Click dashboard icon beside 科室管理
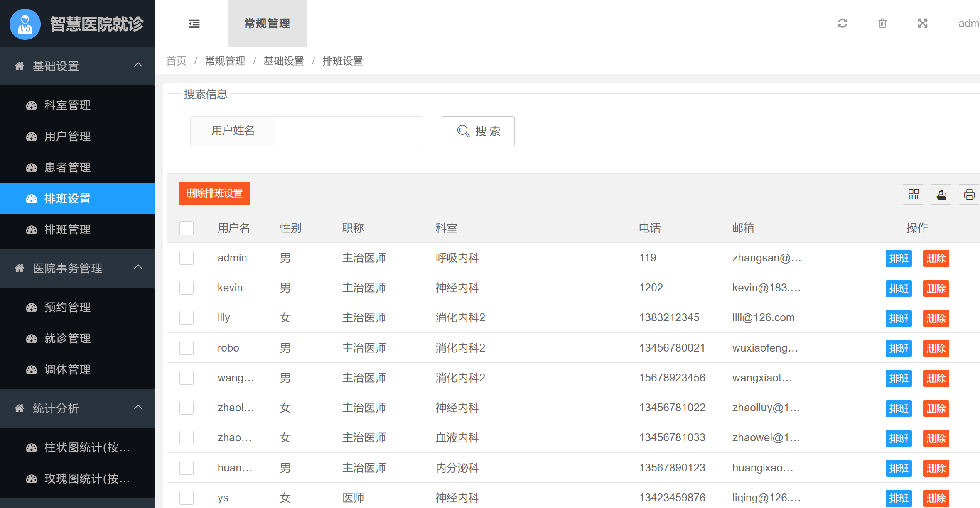980x508 pixels. pyautogui.click(x=32, y=105)
